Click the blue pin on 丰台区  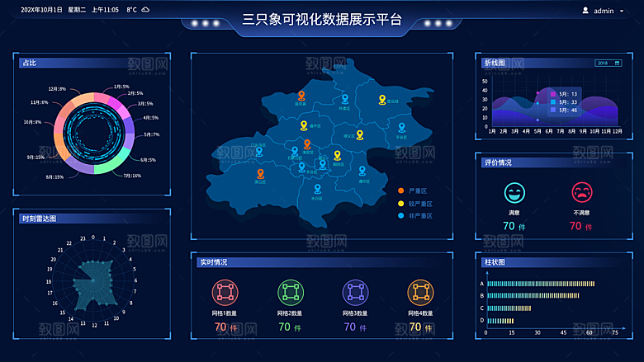302,167
